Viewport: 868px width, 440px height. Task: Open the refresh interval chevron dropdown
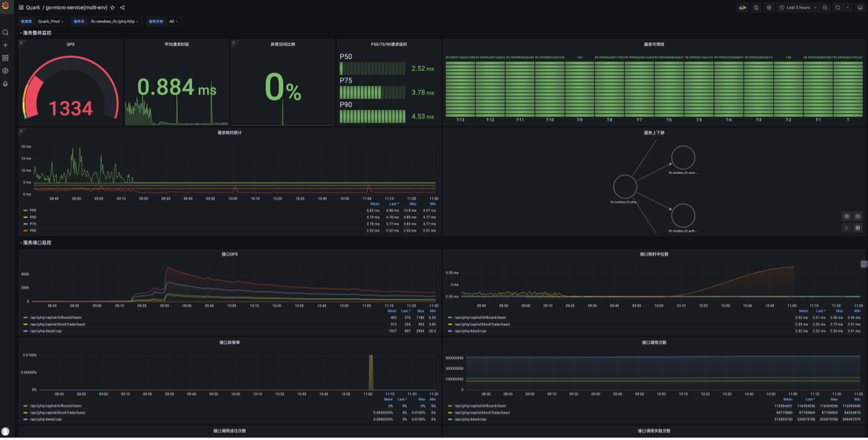(848, 8)
